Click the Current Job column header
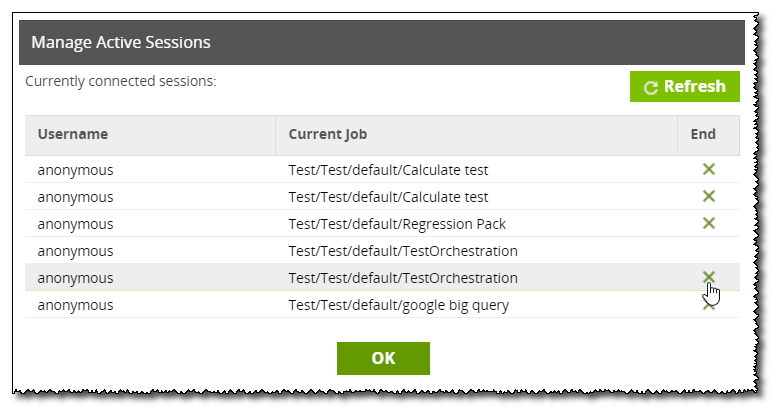Image resolution: width=778 pixels, height=413 pixels. coord(331,134)
